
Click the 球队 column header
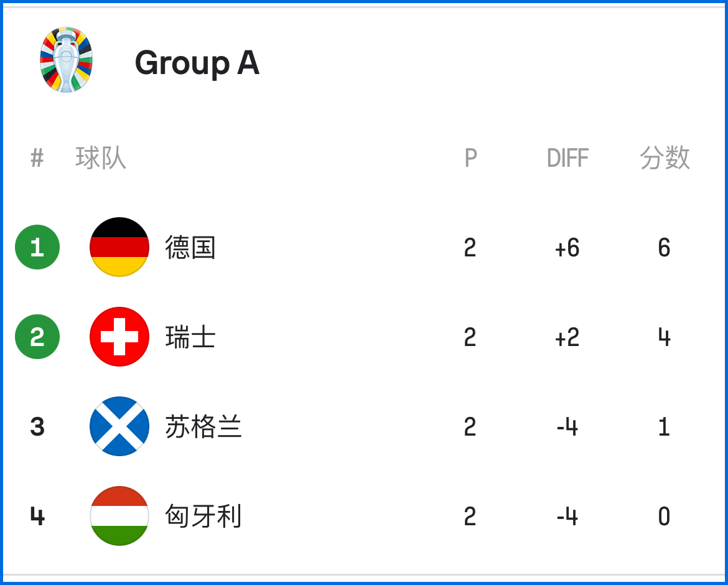(101, 158)
